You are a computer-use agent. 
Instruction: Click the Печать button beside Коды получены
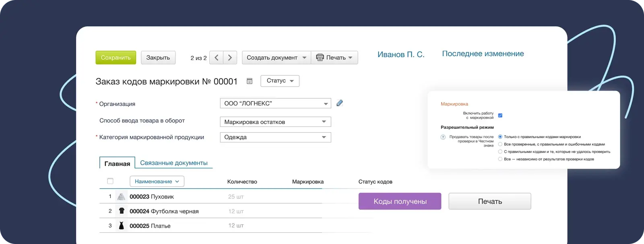(x=490, y=201)
